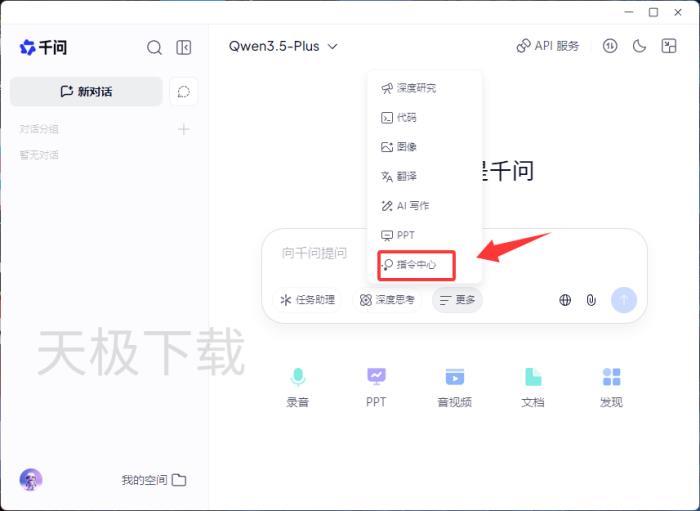
Task: Toggle 任务助理 task assistant mode
Action: [307, 299]
